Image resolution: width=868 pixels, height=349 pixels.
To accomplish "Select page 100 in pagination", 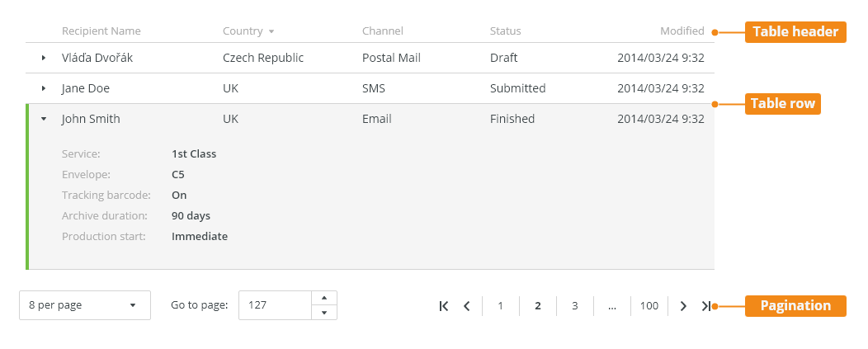I will tap(649, 306).
